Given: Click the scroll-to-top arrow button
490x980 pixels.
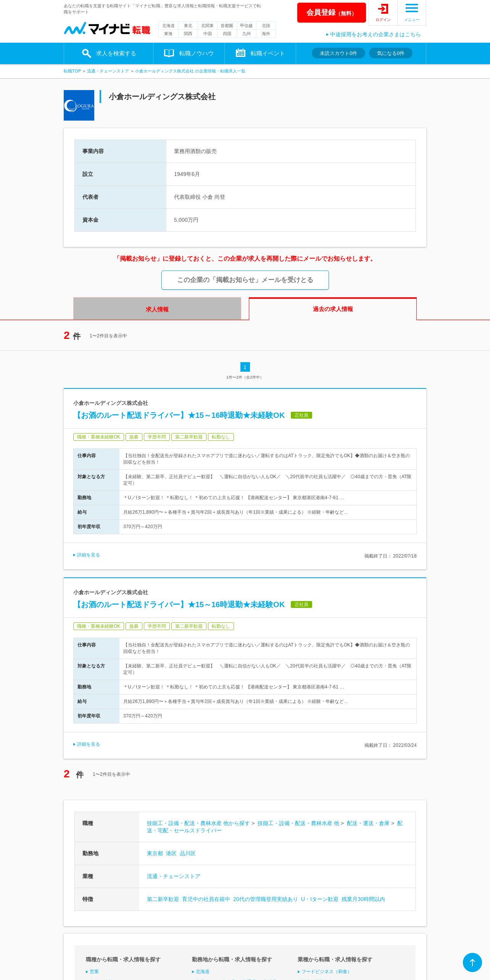Looking at the screenshot, I should click(x=472, y=962).
